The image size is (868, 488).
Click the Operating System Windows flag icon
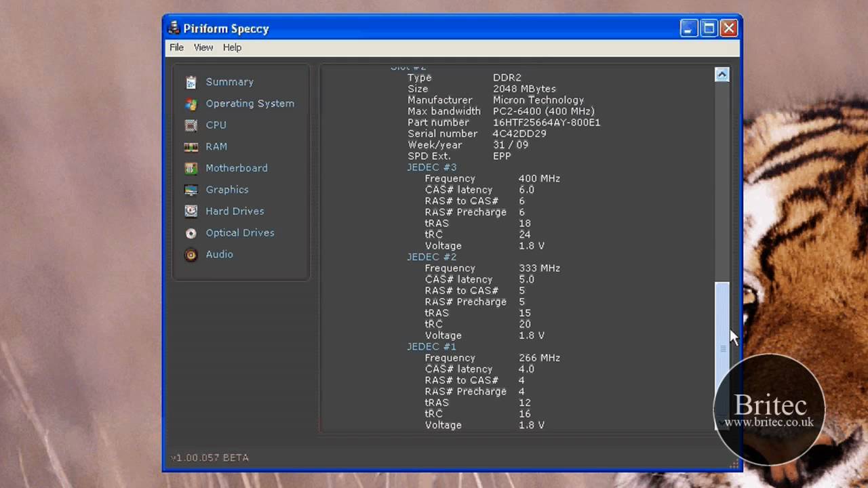pos(191,104)
